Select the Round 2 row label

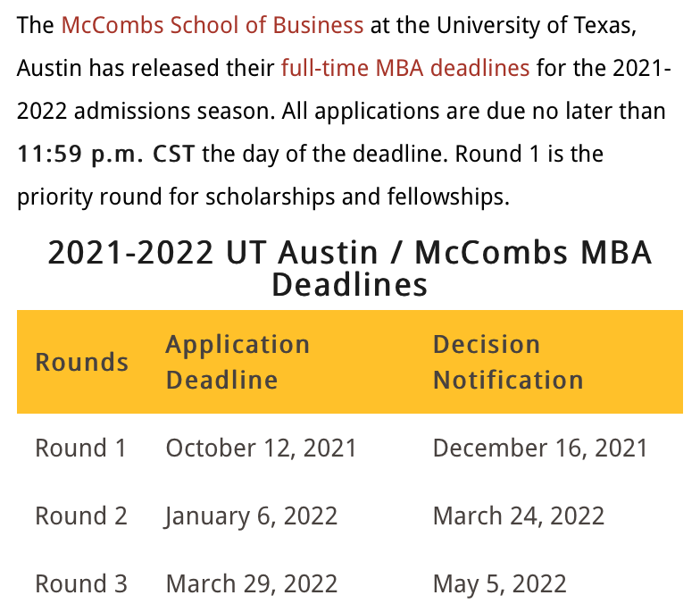point(81,516)
